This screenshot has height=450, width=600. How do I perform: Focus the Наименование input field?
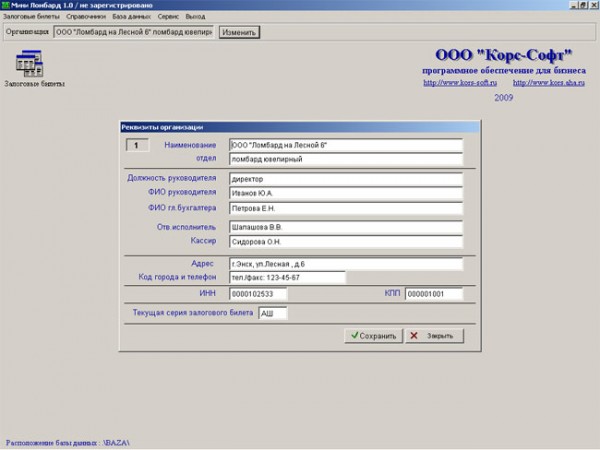(345, 145)
